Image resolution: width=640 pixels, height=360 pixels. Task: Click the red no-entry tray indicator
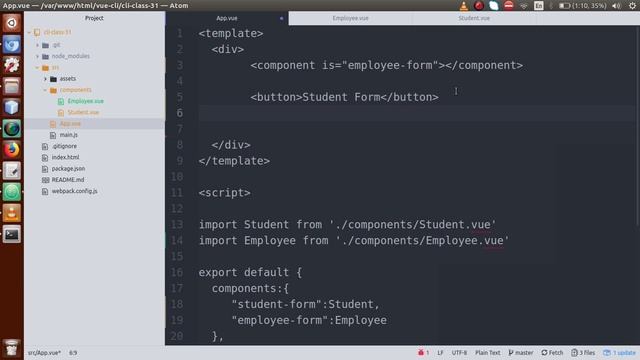click(x=509, y=6)
